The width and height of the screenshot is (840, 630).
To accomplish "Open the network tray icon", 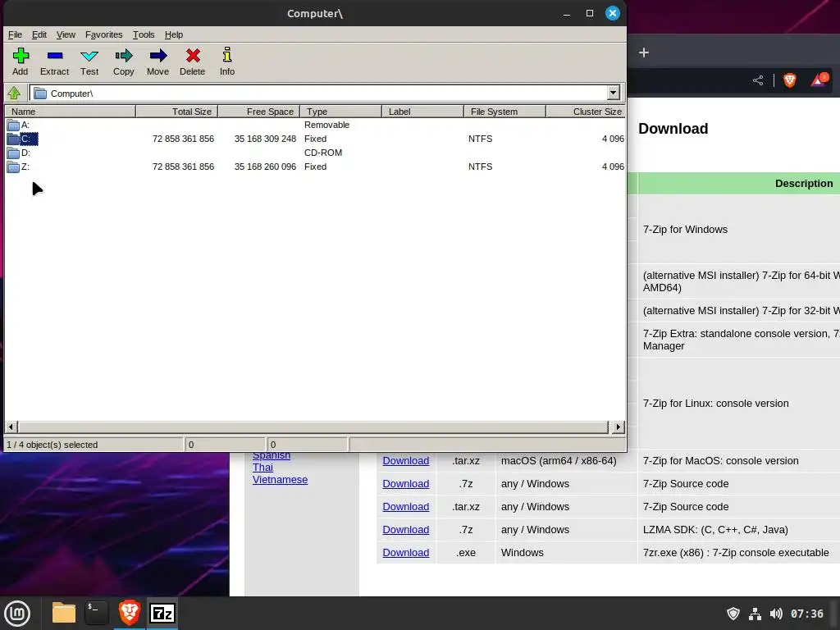I will tap(755, 614).
